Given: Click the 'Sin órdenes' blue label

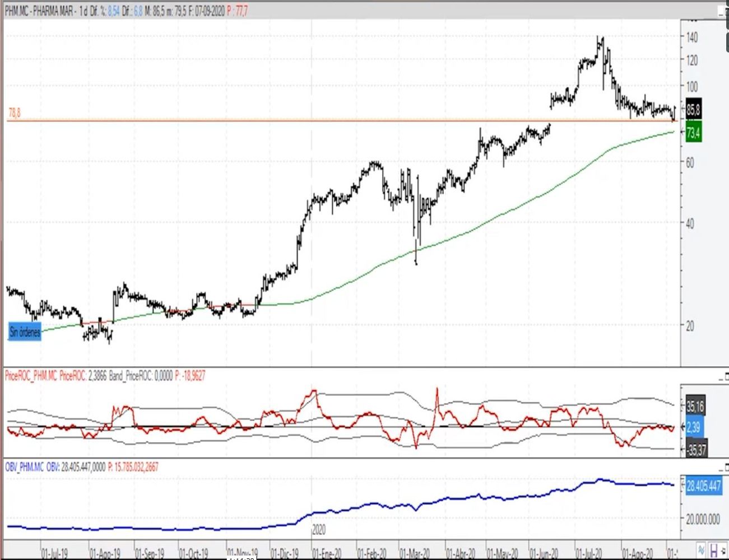Looking at the screenshot, I should coord(25,332).
